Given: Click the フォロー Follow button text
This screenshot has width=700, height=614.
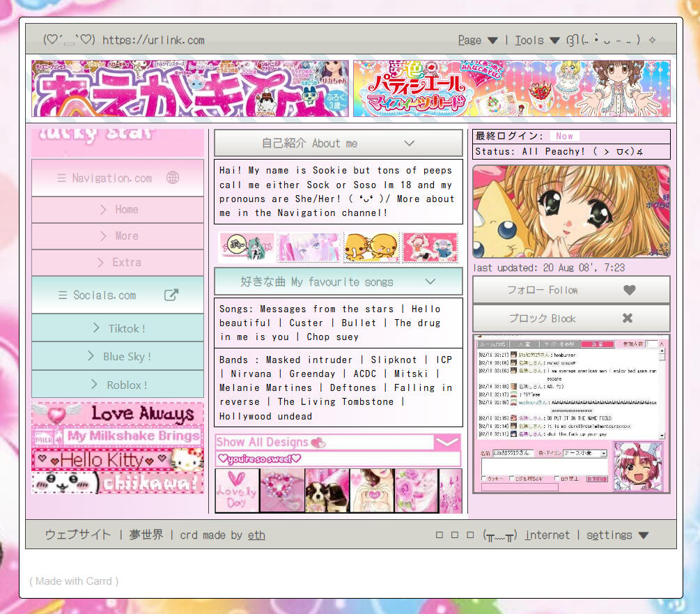Looking at the screenshot, I should click(x=543, y=290).
